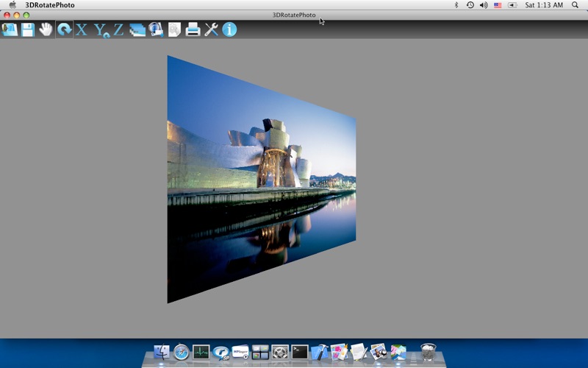Save the image using the floppy disk icon
Viewport: 588px width, 368px height.
click(x=28, y=29)
